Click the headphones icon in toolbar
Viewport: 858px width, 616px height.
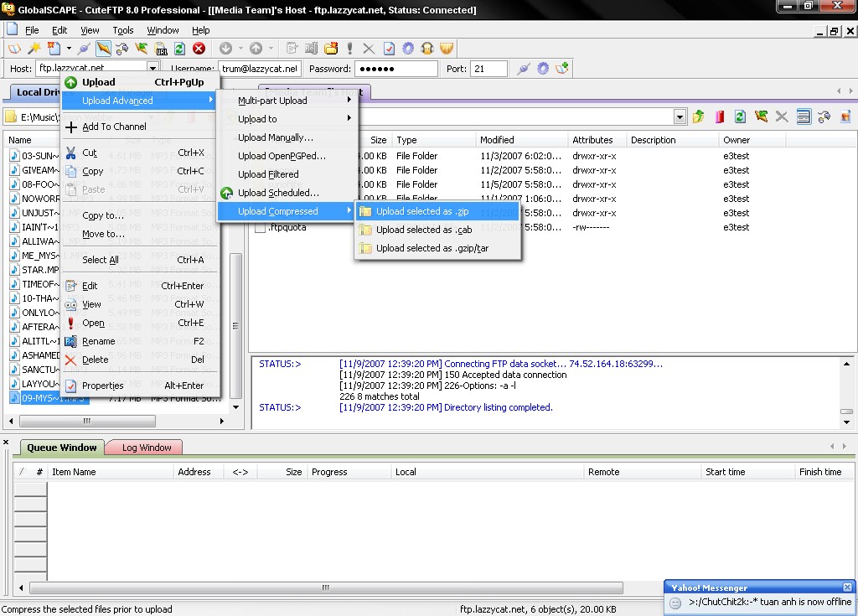[427, 49]
